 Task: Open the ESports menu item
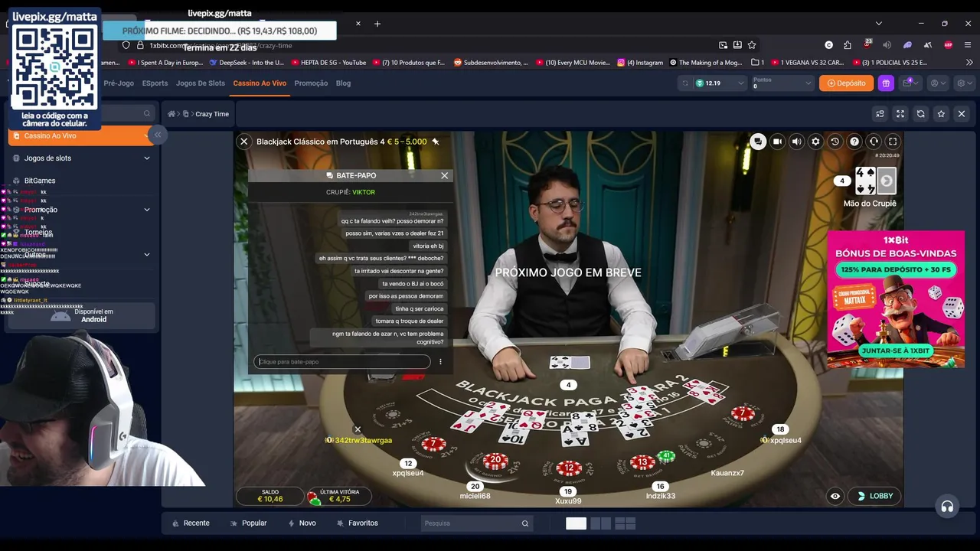click(155, 83)
